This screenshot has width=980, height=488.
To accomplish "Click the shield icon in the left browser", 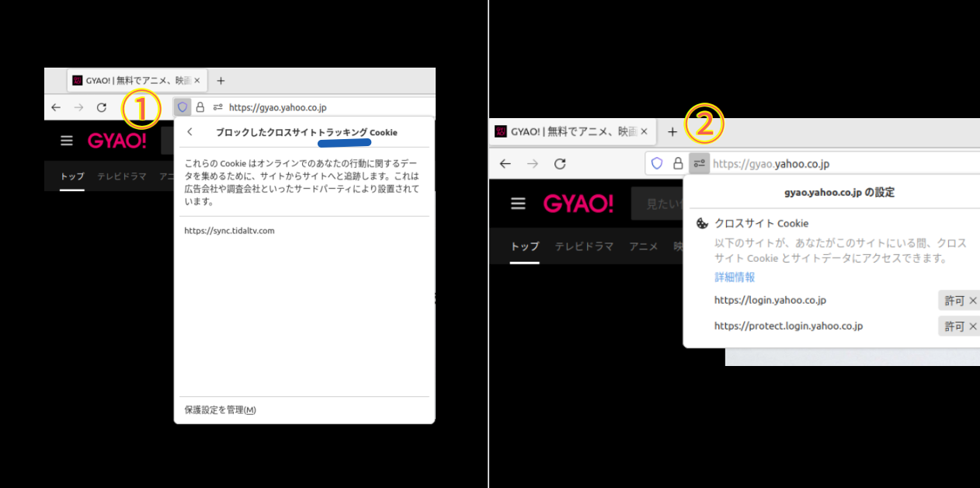I will 182,107.
